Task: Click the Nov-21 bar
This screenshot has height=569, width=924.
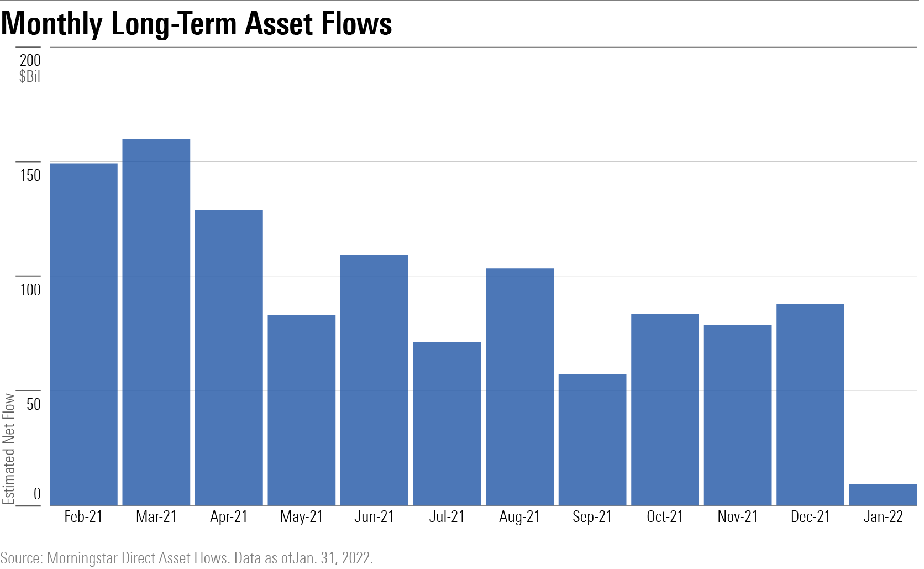Action: pos(738,415)
